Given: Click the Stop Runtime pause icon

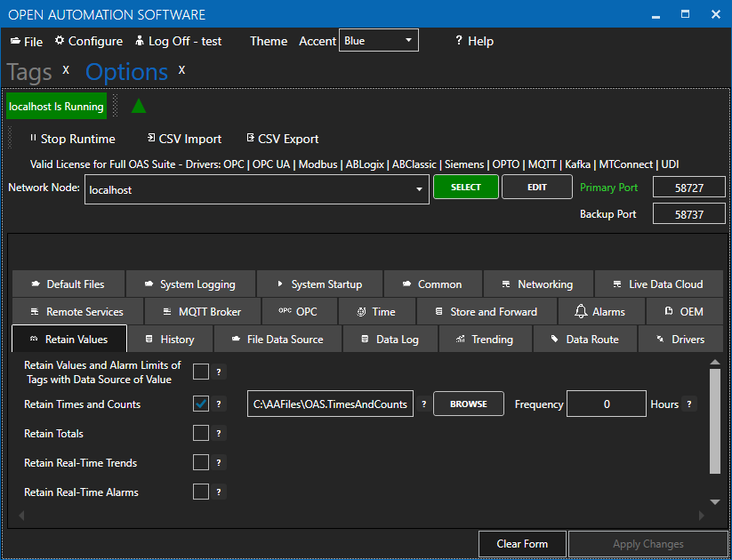Looking at the screenshot, I should [x=33, y=139].
